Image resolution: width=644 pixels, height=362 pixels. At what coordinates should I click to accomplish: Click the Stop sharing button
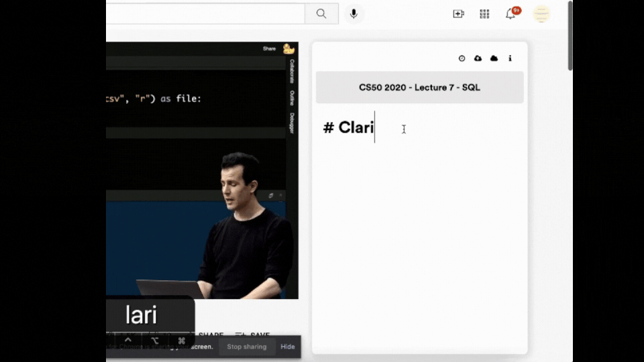(x=246, y=347)
